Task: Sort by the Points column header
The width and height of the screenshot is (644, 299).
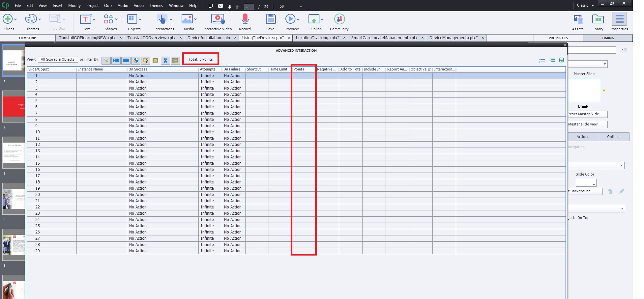Action: (x=304, y=69)
